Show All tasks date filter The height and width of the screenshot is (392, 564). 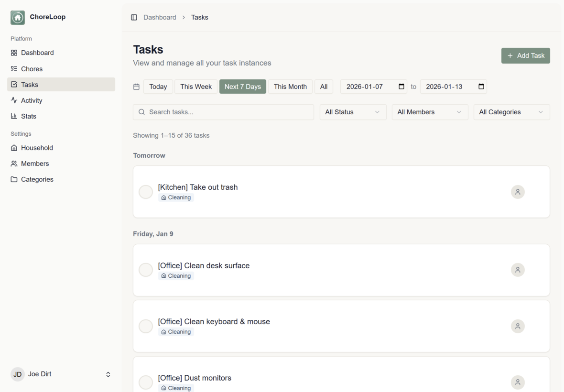[x=324, y=87]
